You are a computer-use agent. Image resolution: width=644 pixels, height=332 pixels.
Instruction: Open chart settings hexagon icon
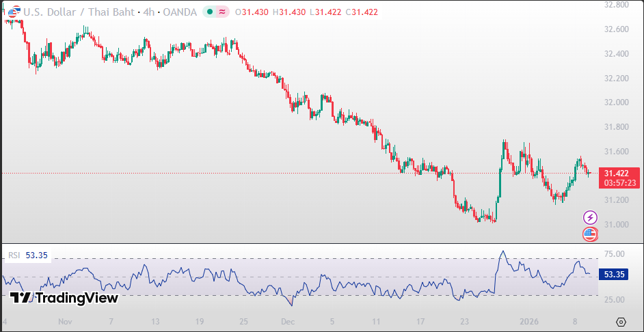[621, 322]
